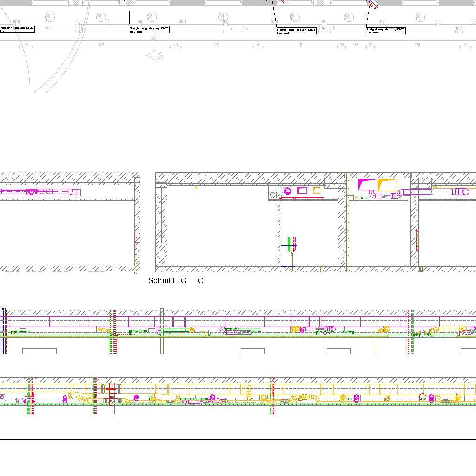This screenshot has height=476, width=476.
Task: Select the dimension value 416
Action: (x=382, y=22)
